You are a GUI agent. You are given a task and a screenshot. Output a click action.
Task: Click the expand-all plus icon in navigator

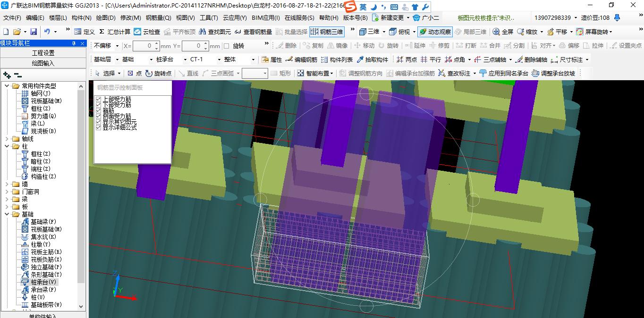click(x=7, y=75)
